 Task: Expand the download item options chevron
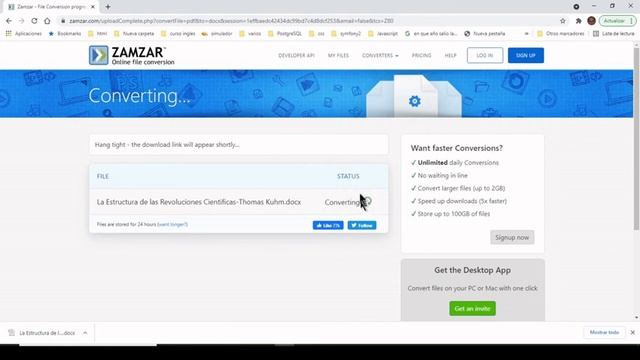click(85, 333)
